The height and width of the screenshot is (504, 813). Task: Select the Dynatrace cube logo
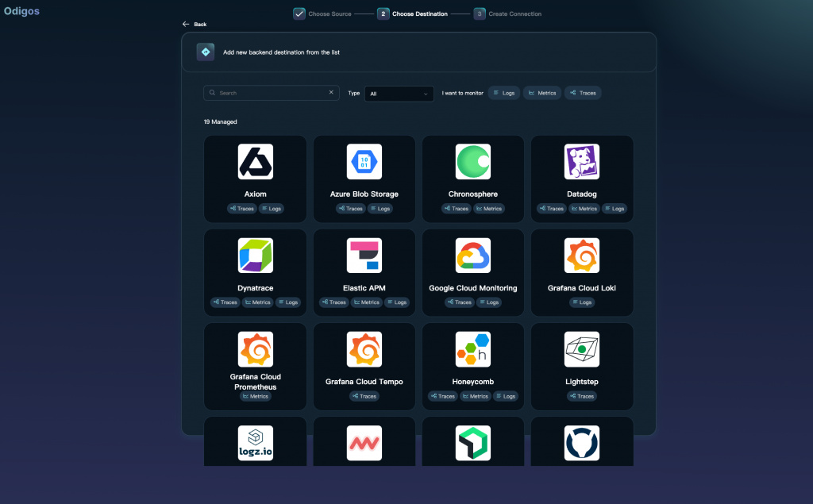pos(255,256)
